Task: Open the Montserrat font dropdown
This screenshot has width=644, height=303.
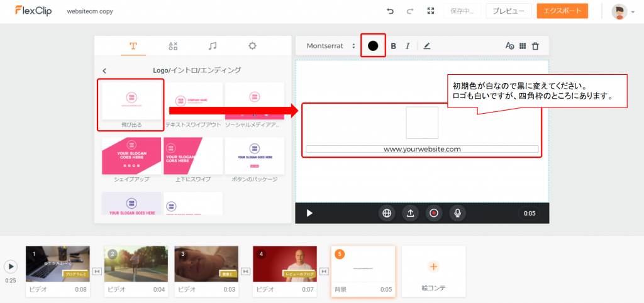Action: (330, 46)
